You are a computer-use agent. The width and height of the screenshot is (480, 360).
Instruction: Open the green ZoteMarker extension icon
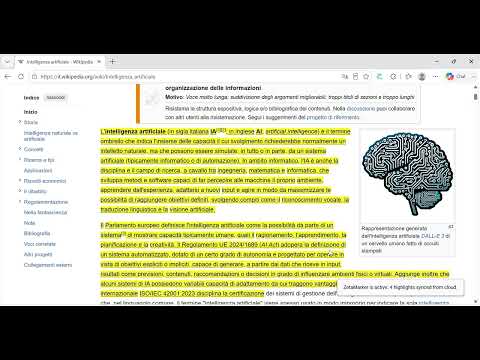(379, 77)
